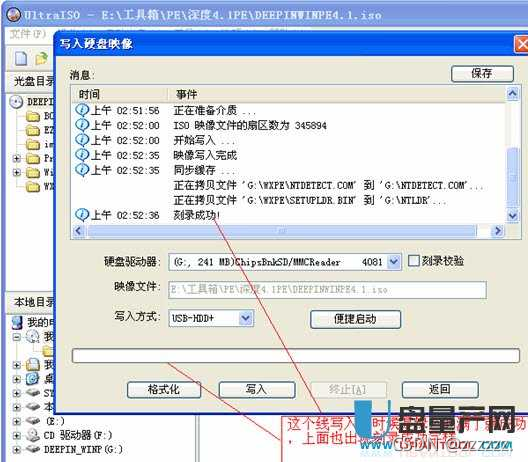Click the 格式化 button
The height and width of the screenshot is (462, 528).
[x=164, y=390]
